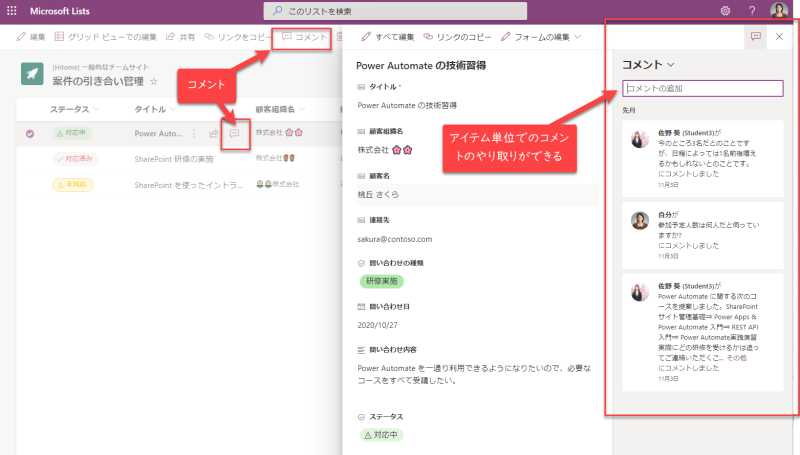This screenshot has height=455, width=800.
Task: Click the 問い合わせ日 value 2020/10/27
Action: coord(378,325)
